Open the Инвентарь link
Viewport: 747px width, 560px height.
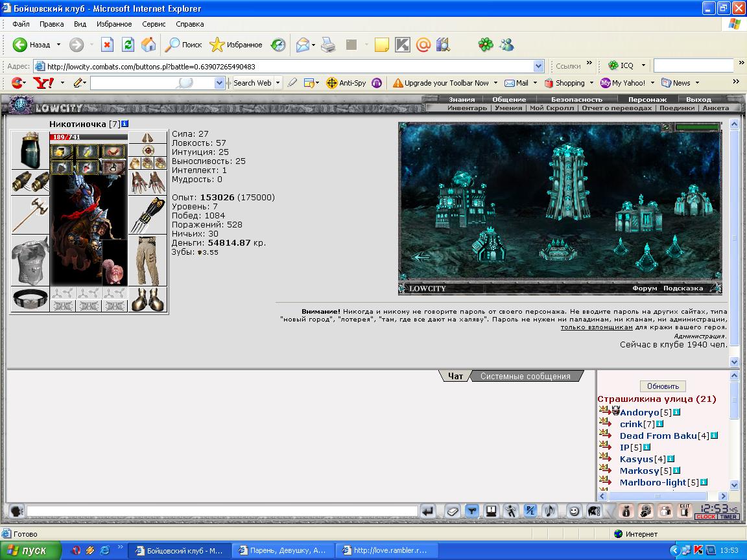[x=467, y=108]
